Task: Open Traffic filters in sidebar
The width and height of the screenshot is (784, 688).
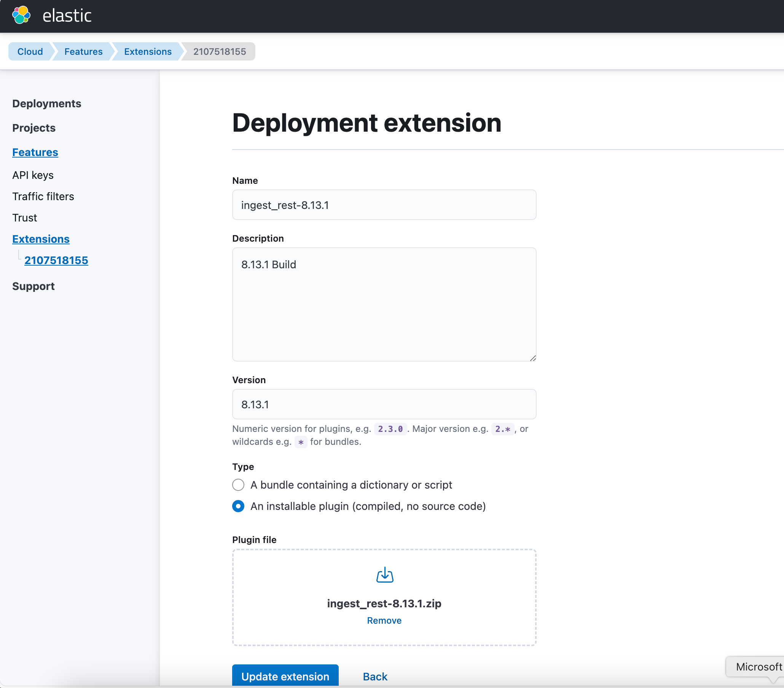Action: point(43,196)
